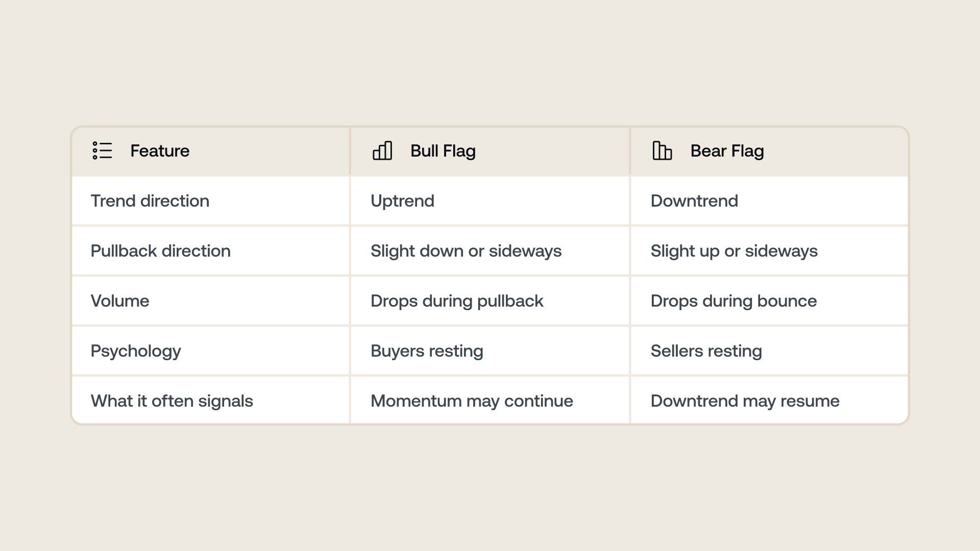Select the Trend direction row label
Screen dimensions: 980x551
pos(150,201)
